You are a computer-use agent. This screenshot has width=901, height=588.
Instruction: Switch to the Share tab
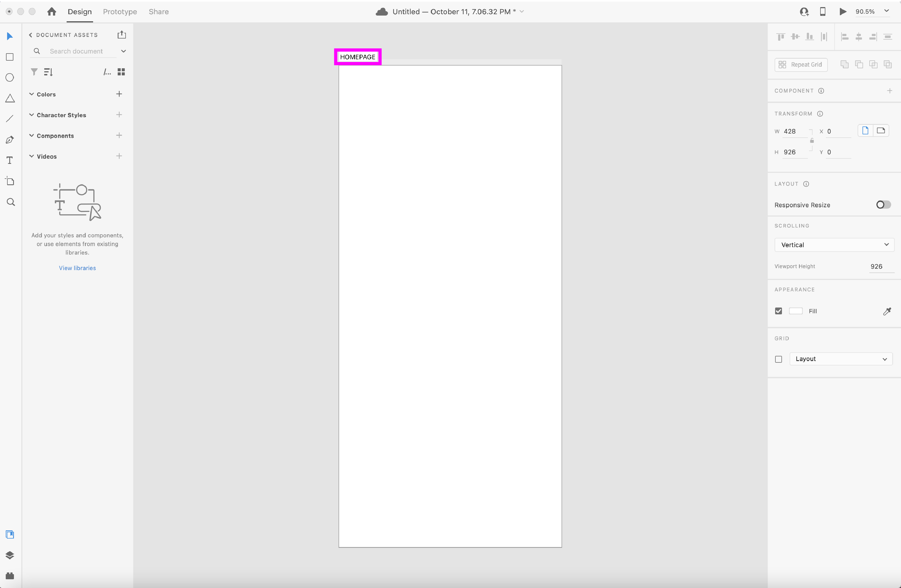click(x=159, y=12)
